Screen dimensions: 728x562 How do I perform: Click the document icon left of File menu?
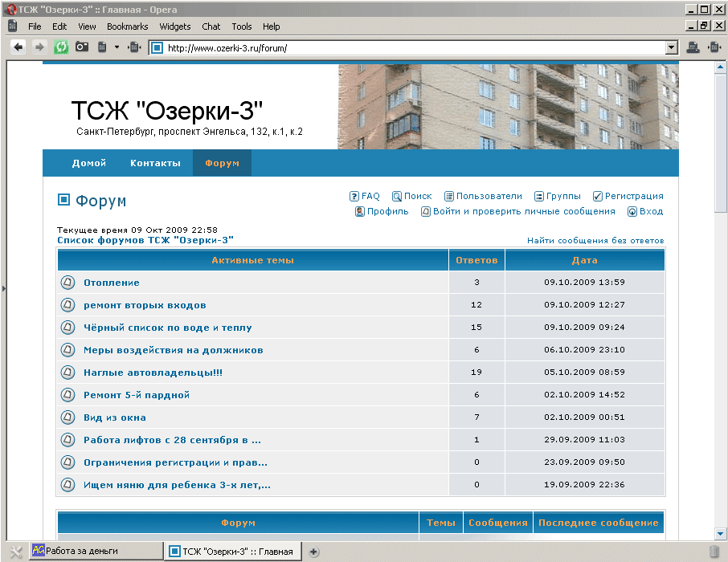[13, 26]
